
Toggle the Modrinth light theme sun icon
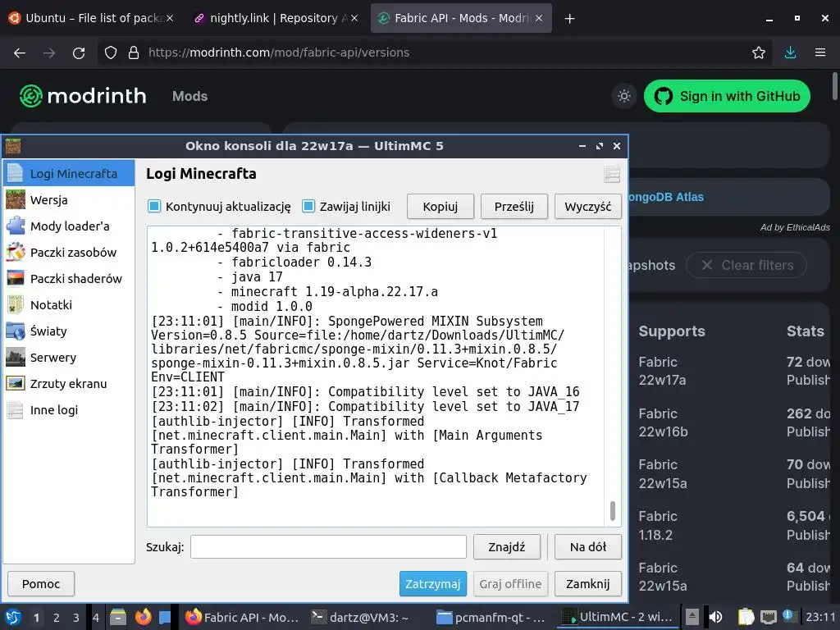tap(623, 97)
